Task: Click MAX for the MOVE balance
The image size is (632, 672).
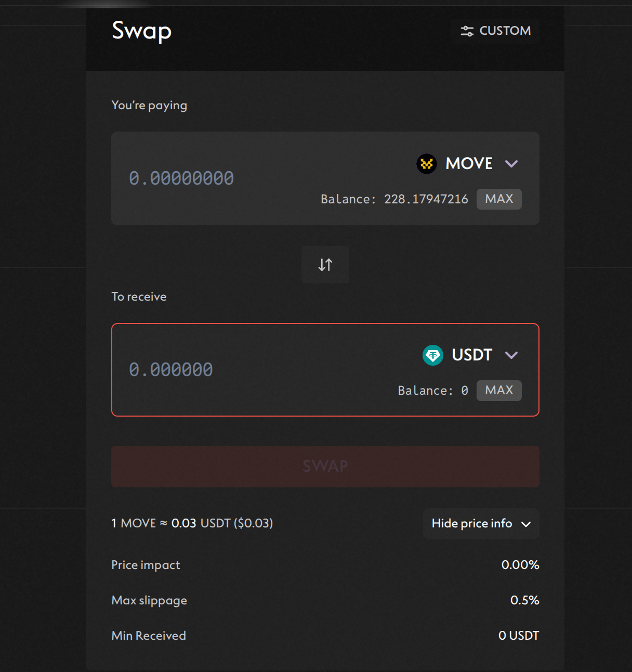Action: click(499, 199)
